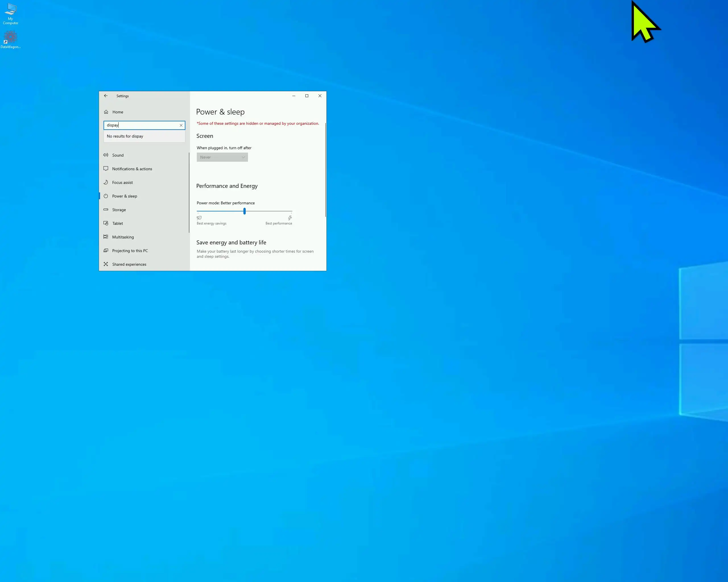Viewport: 728px width, 582px height.
Task: Clear the search box with X
Action: coord(181,125)
